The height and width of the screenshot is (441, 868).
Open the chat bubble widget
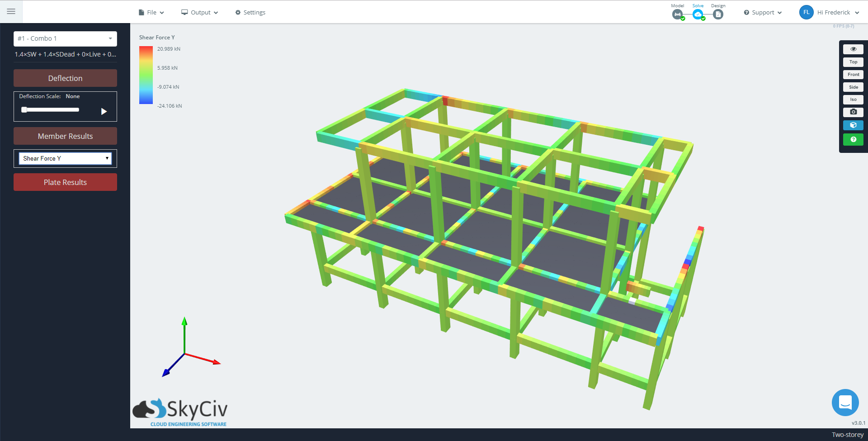pyautogui.click(x=845, y=402)
